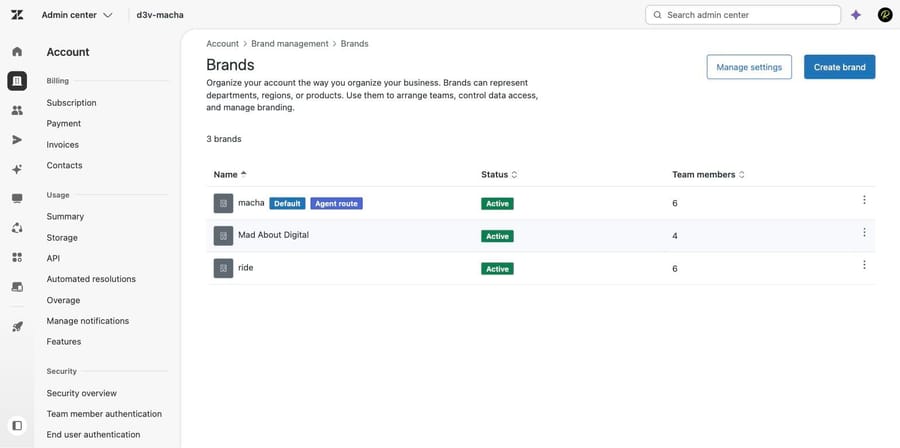
Task: Open options menu for Mad About Digital
Action: 864,232
